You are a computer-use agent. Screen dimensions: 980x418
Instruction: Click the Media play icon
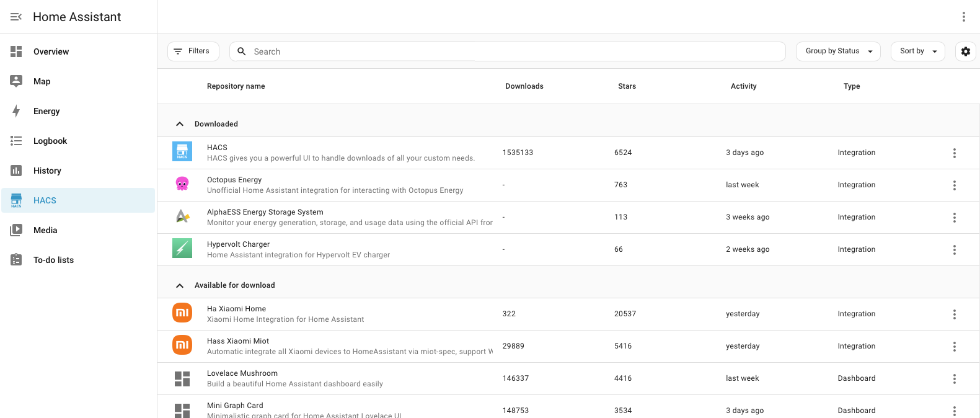pyautogui.click(x=16, y=230)
